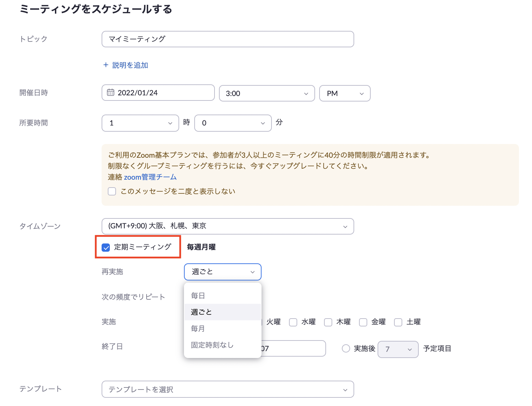Open the zoom管理チーム link
The width and height of the screenshot is (532, 406).
point(150,177)
